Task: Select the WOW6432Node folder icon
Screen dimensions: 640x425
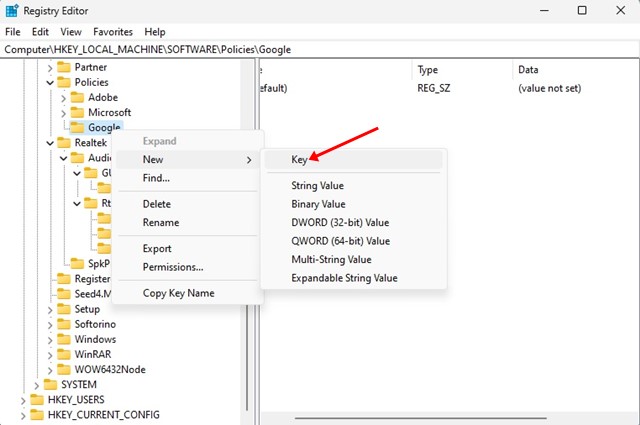Action: coord(64,369)
